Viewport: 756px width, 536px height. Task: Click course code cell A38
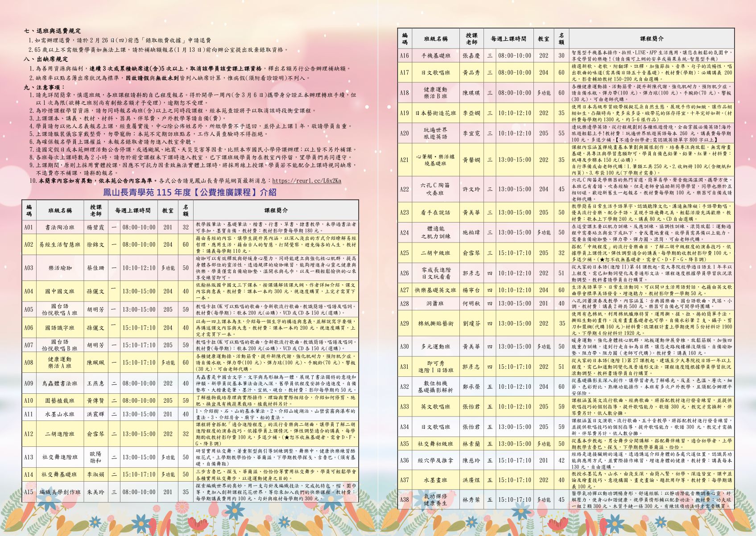click(404, 499)
